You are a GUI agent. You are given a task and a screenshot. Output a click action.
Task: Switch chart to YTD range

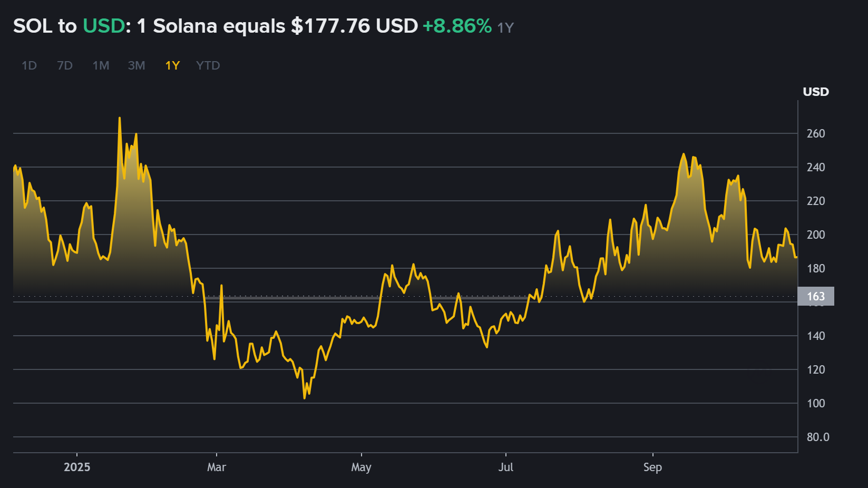click(x=208, y=65)
